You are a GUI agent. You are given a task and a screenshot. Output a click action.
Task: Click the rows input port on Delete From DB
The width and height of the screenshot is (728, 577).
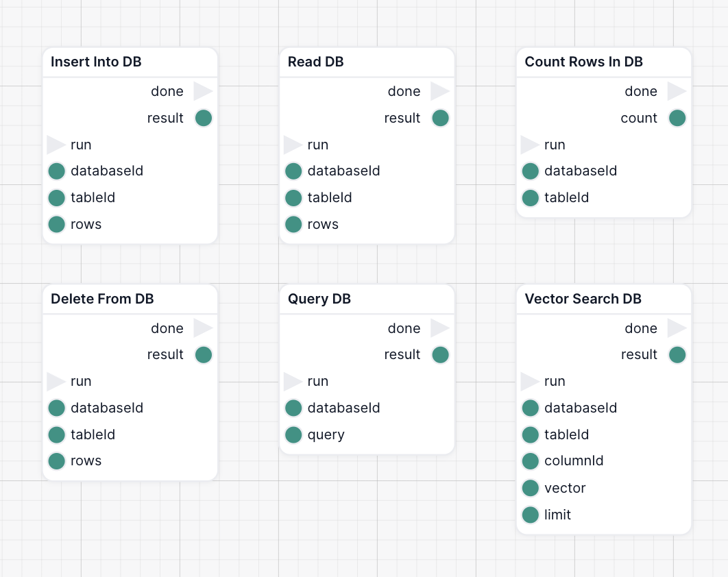pyautogui.click(x=57, y=461)
